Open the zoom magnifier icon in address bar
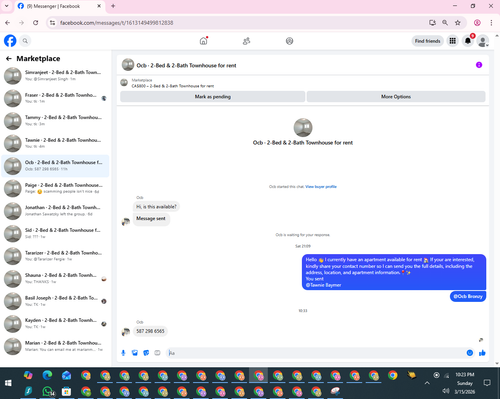Viewport: 500px width, 399px height. pyautogui.click(x=445, y=23)
